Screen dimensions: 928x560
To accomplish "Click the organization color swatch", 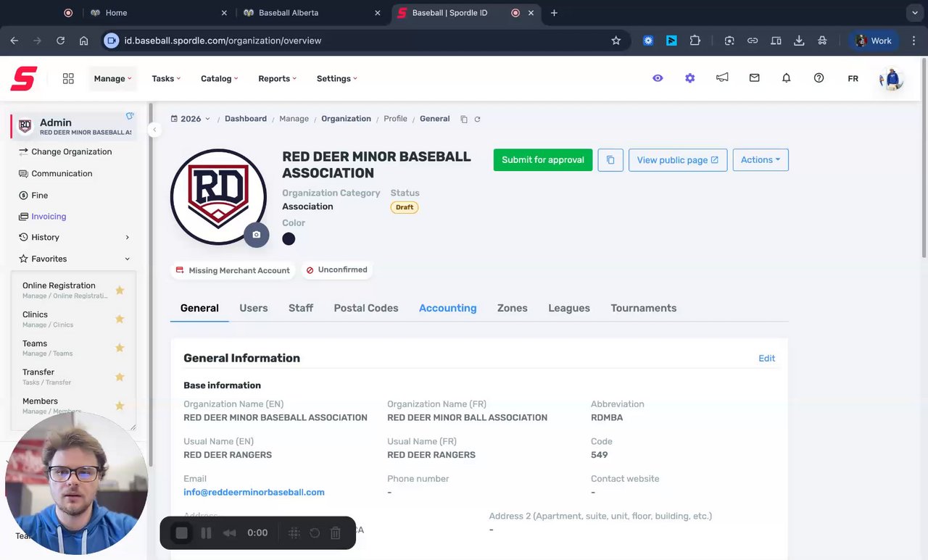I will click(x=289, y=239).
